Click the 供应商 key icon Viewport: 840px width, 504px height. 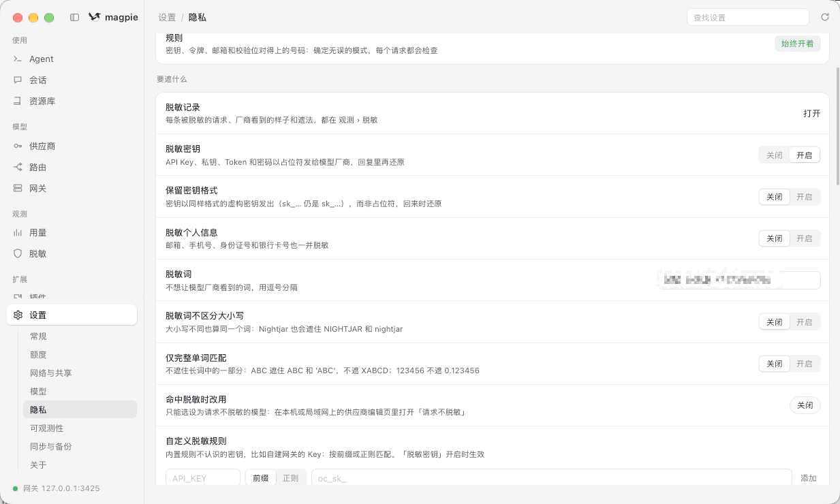[18, 146]
